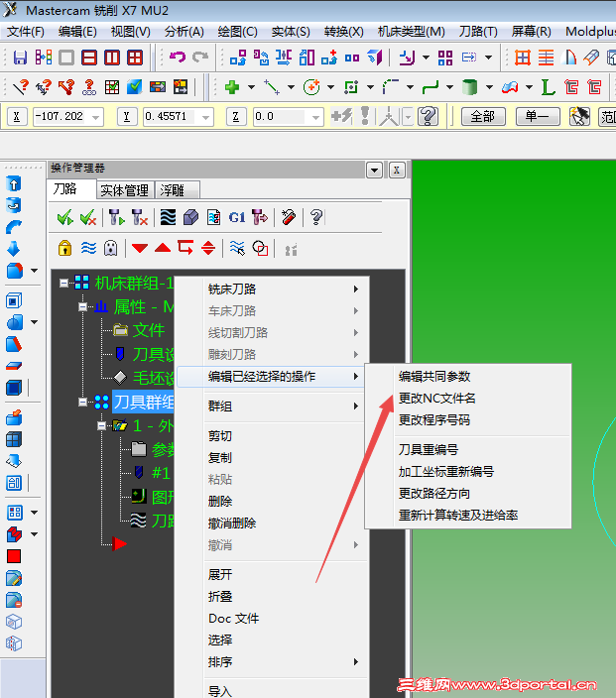Click only display selected toolpaths icon

(237, 248)
